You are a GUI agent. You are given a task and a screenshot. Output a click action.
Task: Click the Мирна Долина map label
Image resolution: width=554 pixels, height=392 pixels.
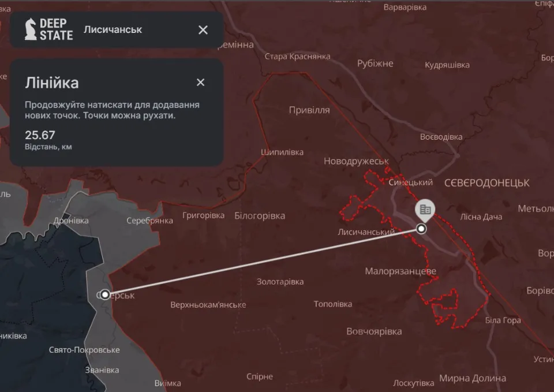[x=473, y=379]
